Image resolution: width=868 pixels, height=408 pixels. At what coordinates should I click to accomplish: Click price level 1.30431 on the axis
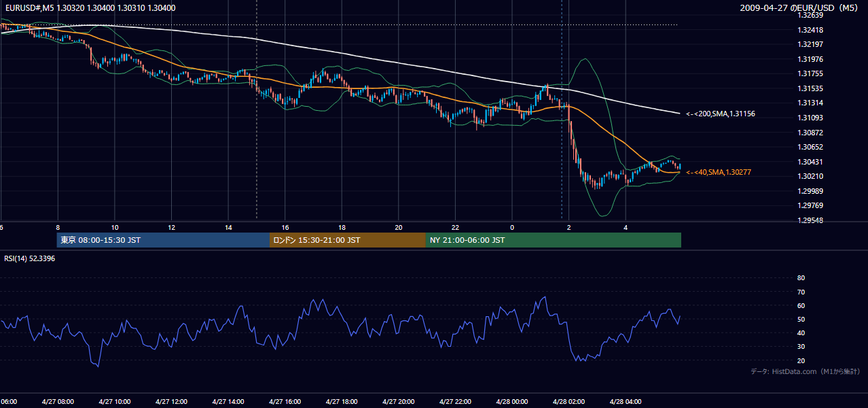(810, 161)
